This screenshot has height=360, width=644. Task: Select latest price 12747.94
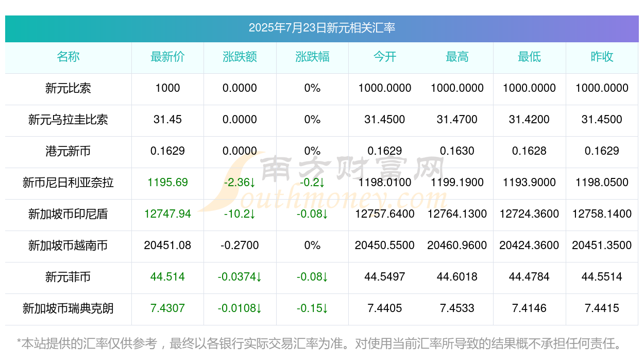(x=167, y=214)
